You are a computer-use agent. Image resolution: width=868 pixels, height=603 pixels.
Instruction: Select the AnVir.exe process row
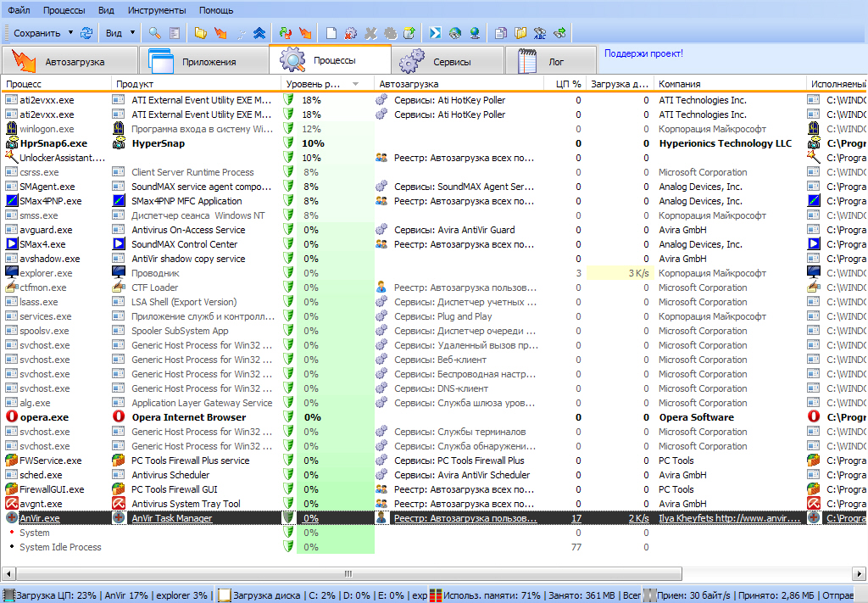click(x=40, y=518)
